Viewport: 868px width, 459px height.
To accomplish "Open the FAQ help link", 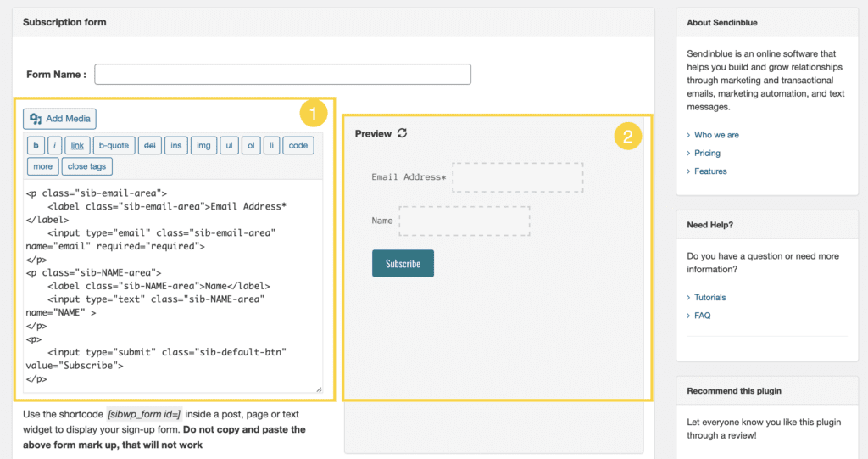I will click(703, 316).
